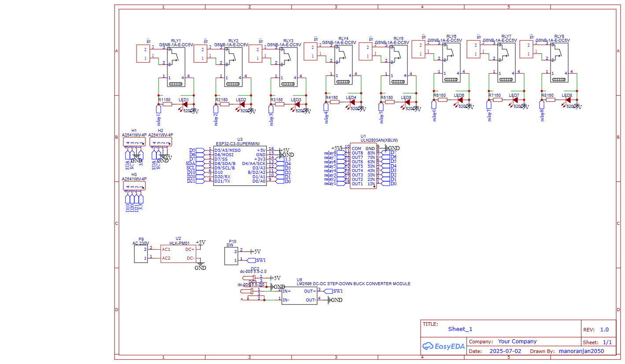Viewport: 625px width, 364px height.
Task: Select the HLK-PM01 module symbol
Action: pyautogui.click(x=178, y=254)
